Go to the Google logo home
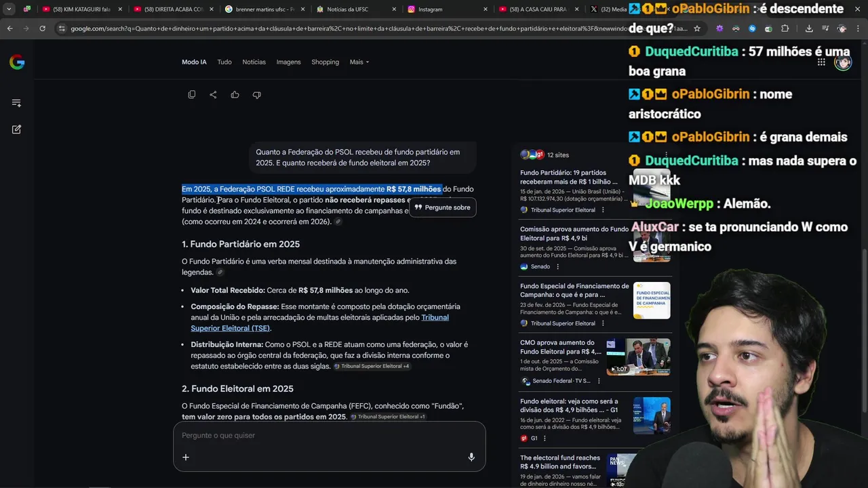The height and width of the screenshot is (488, 868). [17, 62]
